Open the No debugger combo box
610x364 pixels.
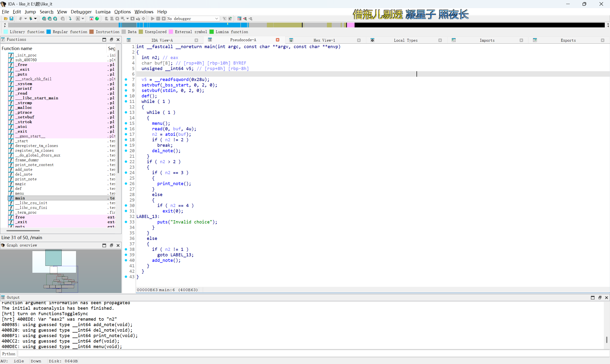pos(193,19)
